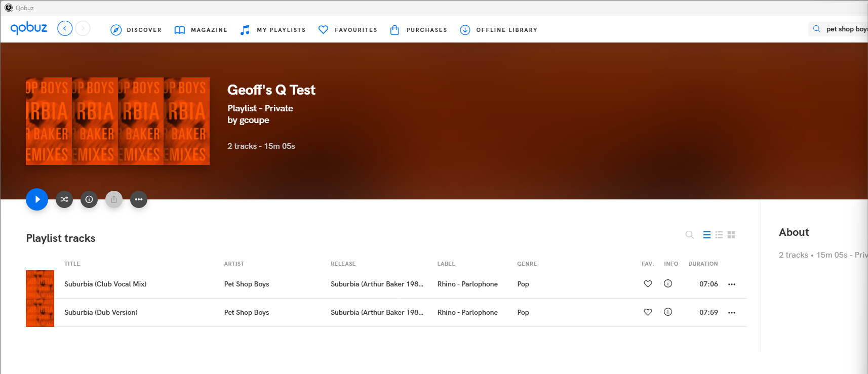Open options for Suburbia (Club Vocal Mix)
Viewport: 868px width, 374px height.
tap(732, 284)
